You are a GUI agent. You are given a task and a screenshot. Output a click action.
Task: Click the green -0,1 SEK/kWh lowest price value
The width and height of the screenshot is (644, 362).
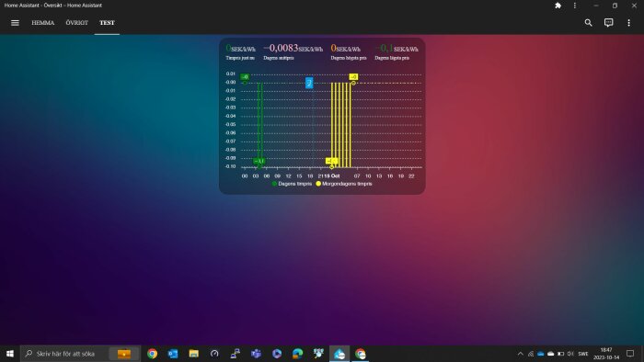click(397, 48)
